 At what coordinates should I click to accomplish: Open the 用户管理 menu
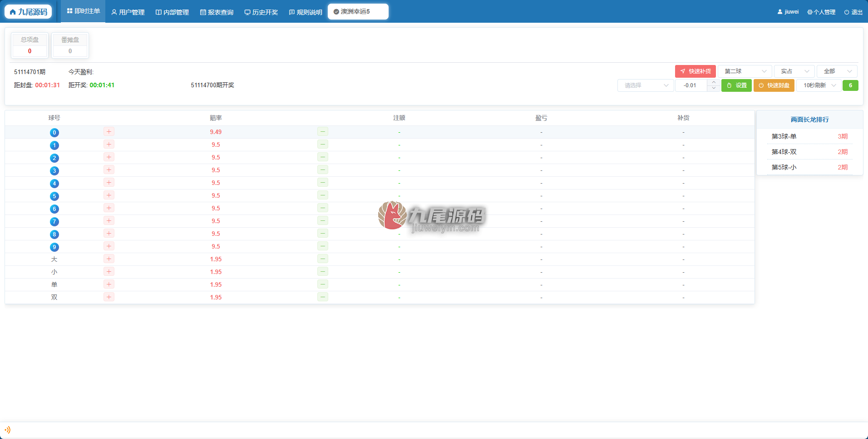(x=128, y=12)
